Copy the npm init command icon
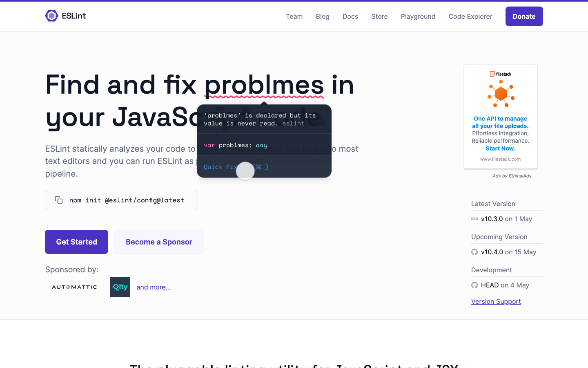Image resolution: width=588 pixels, height=368 pixels. click(59, 200)
